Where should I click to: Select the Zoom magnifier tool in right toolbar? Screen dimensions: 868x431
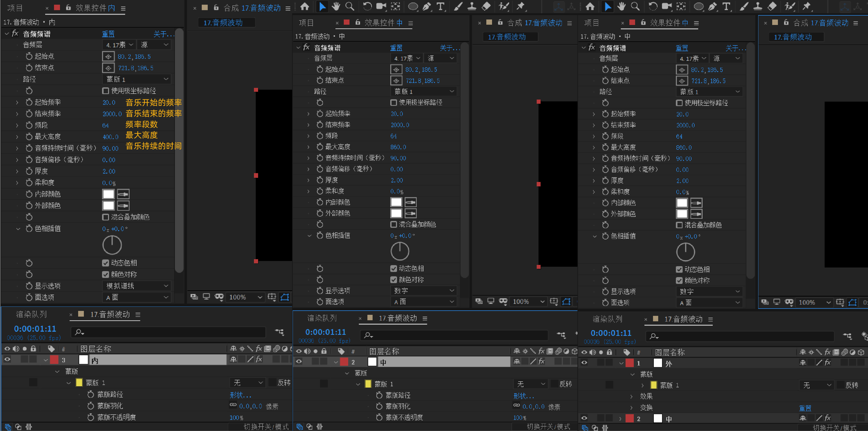[x=635, y=6]
